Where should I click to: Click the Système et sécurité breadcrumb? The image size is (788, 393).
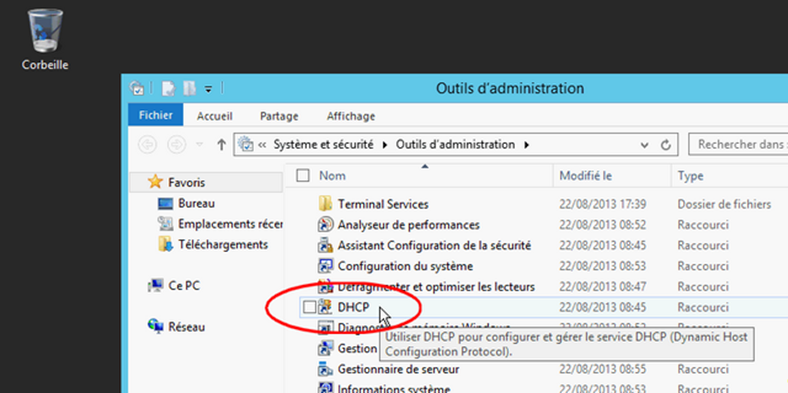(x=323, y=145)
